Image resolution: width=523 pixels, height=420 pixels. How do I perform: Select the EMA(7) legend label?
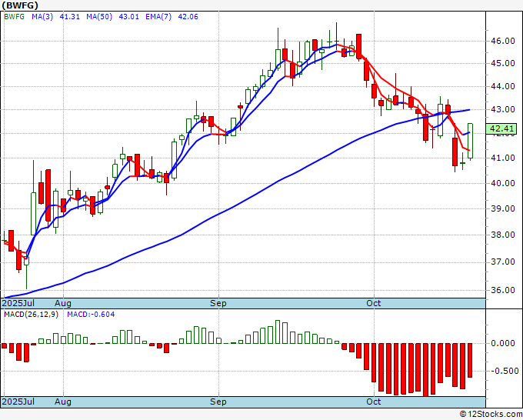click(158, 17)
